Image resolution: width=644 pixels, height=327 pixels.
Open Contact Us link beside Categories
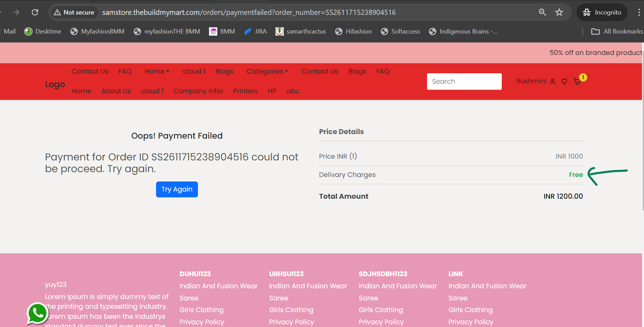click(320, 71)
